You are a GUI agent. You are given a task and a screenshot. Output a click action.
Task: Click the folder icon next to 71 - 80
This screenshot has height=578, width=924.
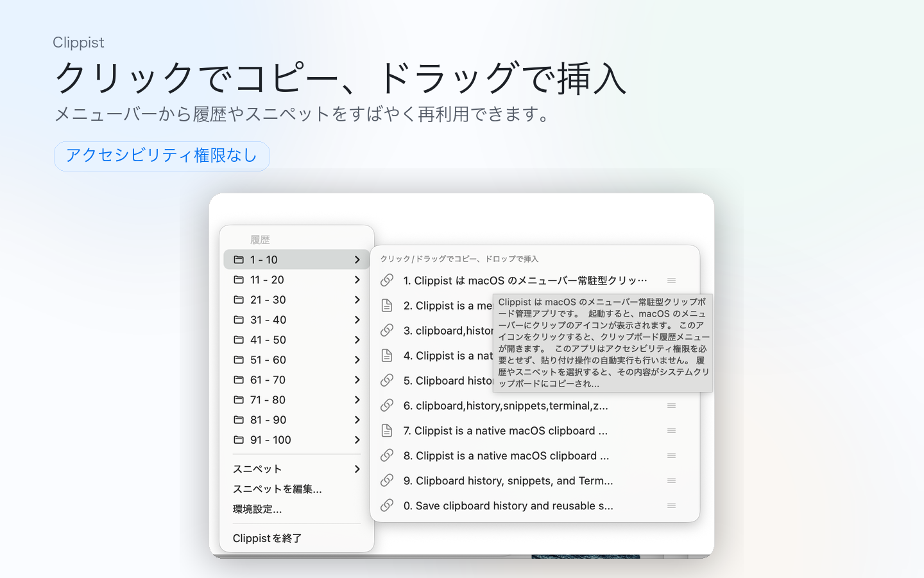(239, 399)
